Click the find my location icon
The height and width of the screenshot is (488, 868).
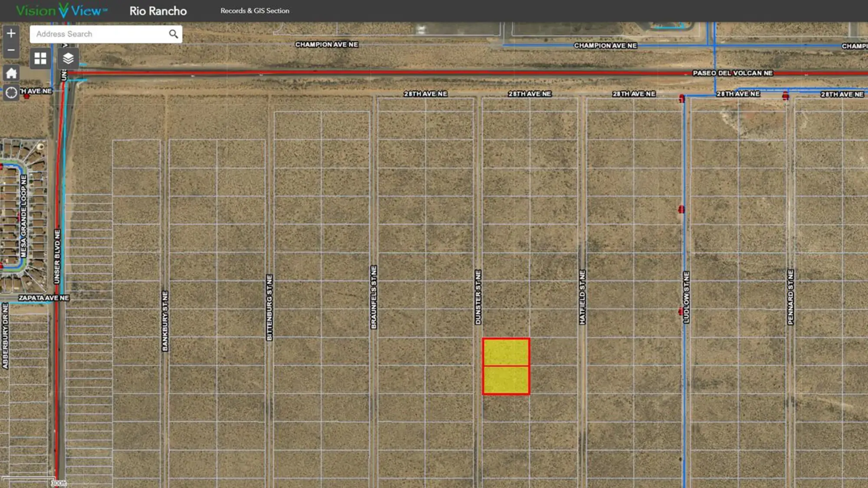(x=11, y=92)
